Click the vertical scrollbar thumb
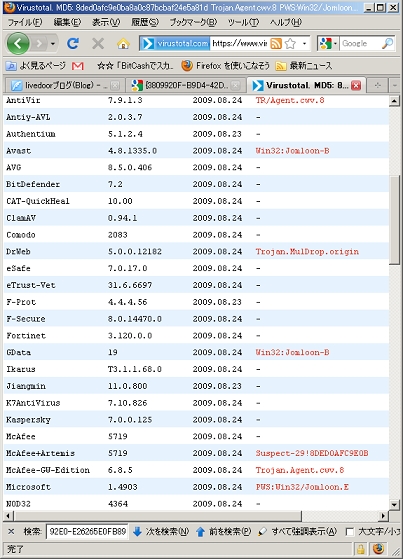 pos(394,220)
